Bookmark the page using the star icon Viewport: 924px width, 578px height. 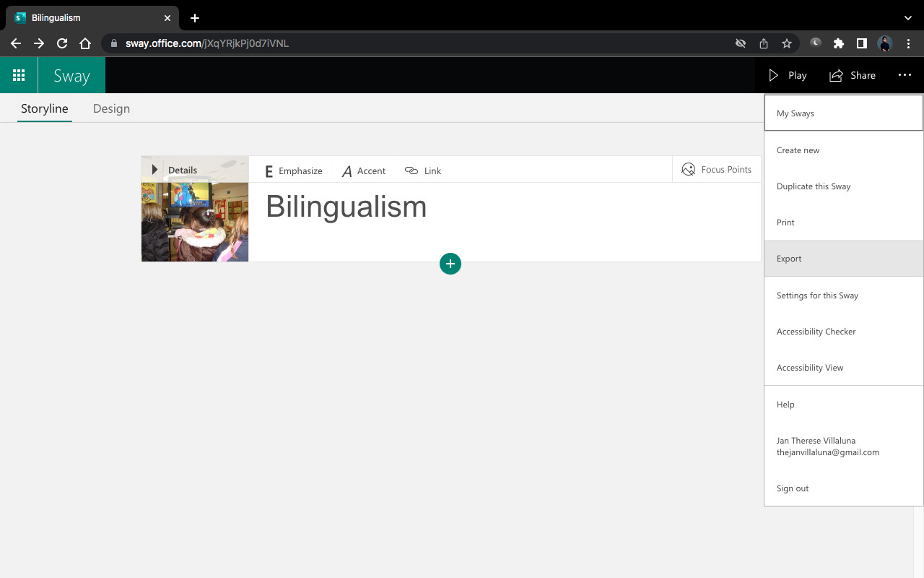(787, 43)
